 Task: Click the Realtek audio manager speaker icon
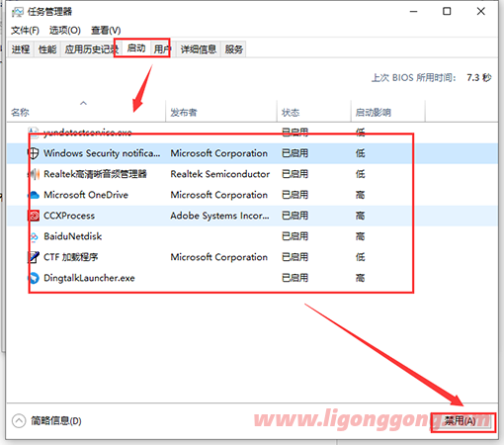(34, 174)
